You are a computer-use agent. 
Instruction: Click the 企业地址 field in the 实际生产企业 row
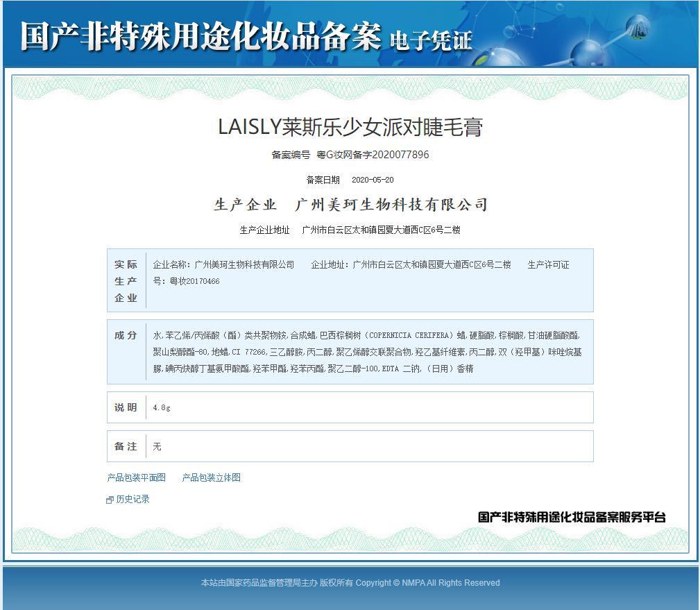coord(411,264)
